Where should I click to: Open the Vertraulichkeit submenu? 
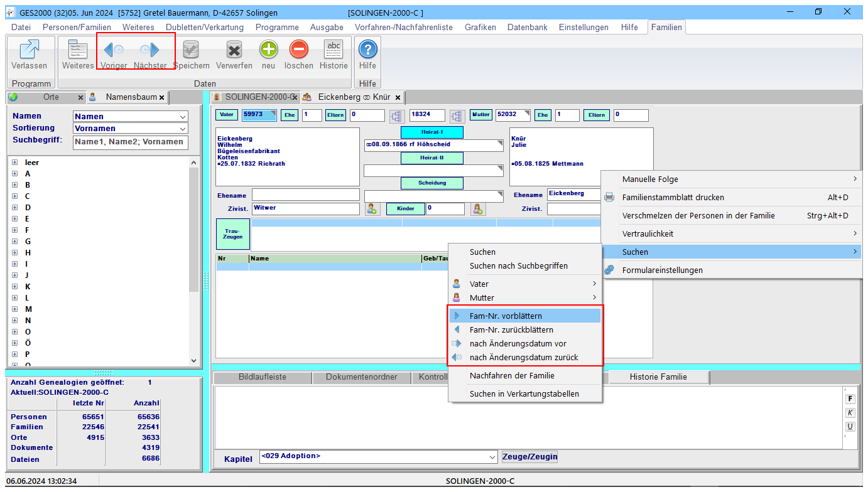tap(732, 233)
